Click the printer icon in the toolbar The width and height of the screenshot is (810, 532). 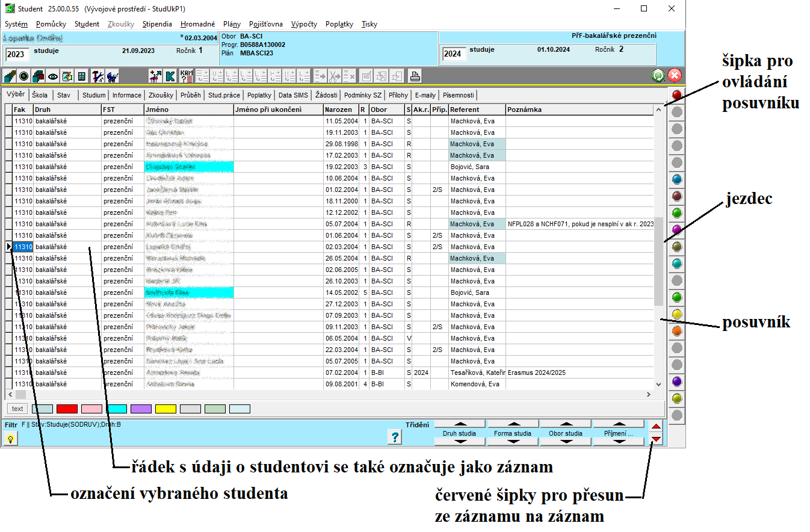(415, 76)
